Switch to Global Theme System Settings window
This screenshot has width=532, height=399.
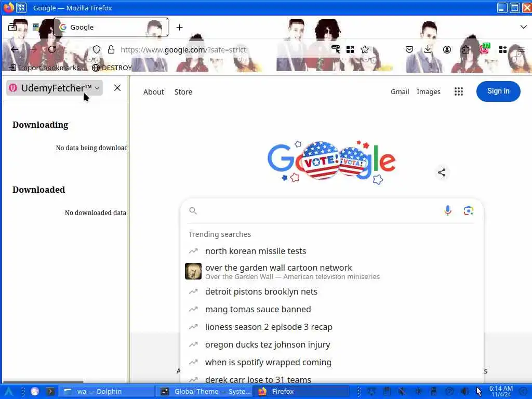pyautogui.click(x=205, y=391)
